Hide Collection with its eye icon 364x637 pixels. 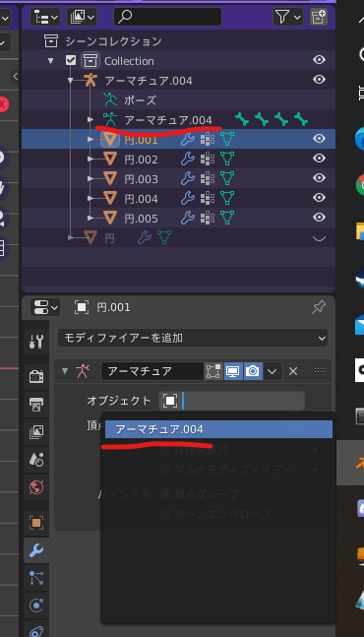pos(320,60)
